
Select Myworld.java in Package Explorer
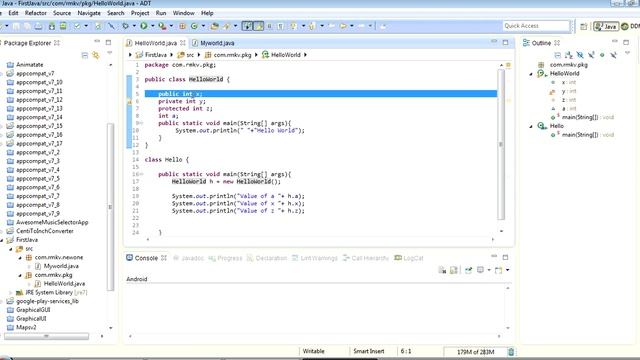coord(57,266)
